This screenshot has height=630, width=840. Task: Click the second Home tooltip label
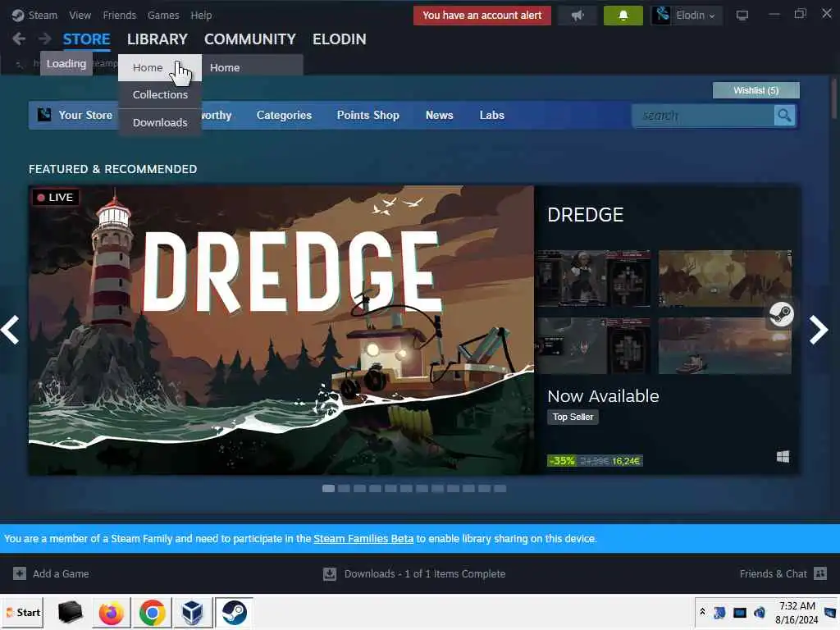[x=225, y=68]
